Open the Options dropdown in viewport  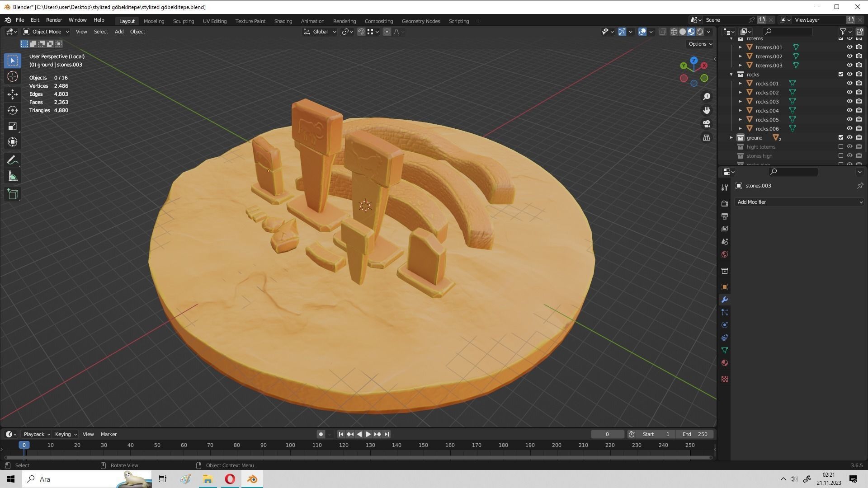(700, 44)
